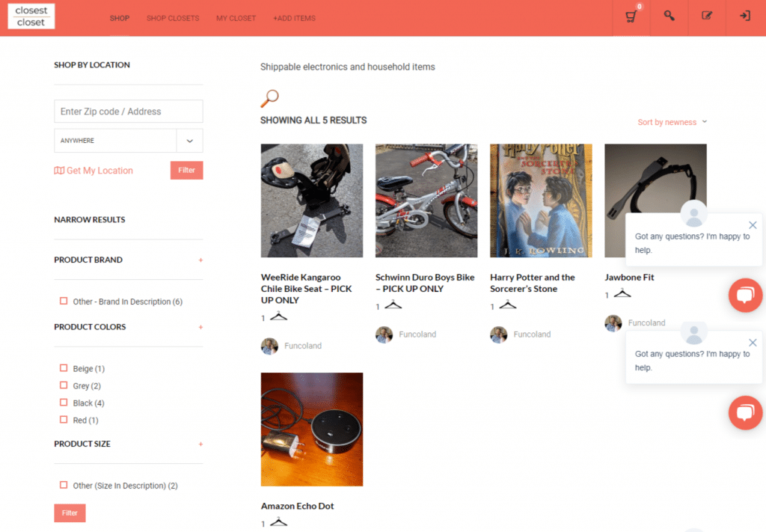The height and width of the screenshot is (532, 766).
Task: Close the upper chat help popup
Action: pyautogui.click(x=753, y=225)
